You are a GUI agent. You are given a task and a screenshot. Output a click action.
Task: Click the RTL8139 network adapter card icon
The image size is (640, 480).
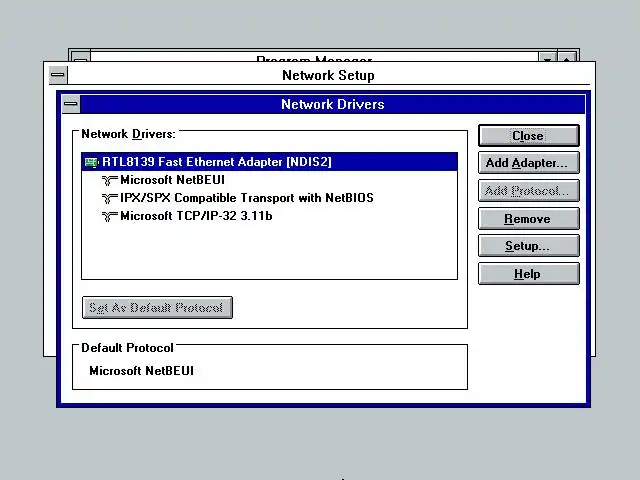point(91,162)
